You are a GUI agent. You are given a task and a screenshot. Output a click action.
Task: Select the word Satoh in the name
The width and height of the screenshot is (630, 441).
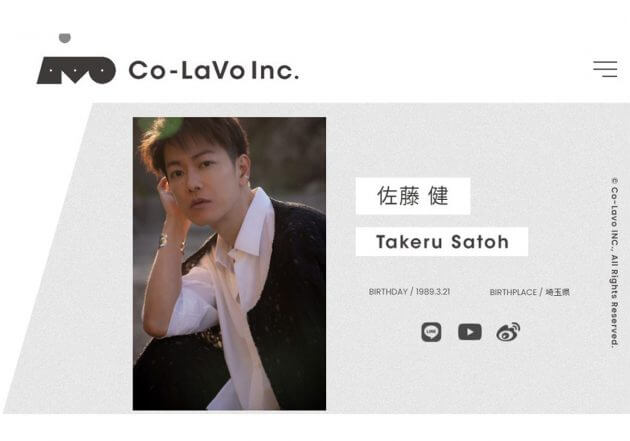point(480,242)
